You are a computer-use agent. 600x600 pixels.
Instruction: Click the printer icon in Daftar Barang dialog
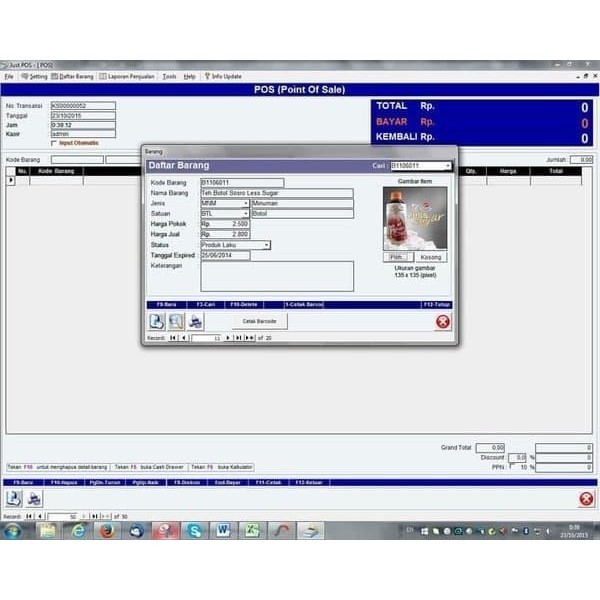tap(196, 321)
